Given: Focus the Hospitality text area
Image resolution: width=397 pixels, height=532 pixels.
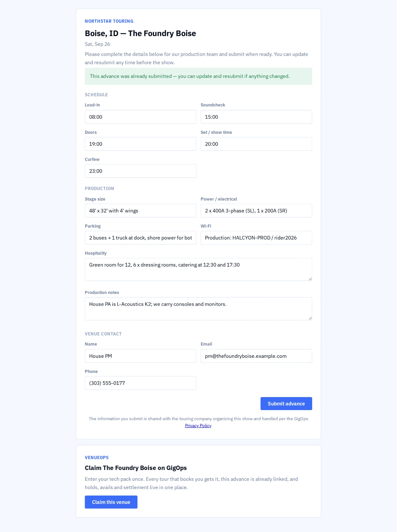Looking at the screenshot, I should [x=198, y=269].
